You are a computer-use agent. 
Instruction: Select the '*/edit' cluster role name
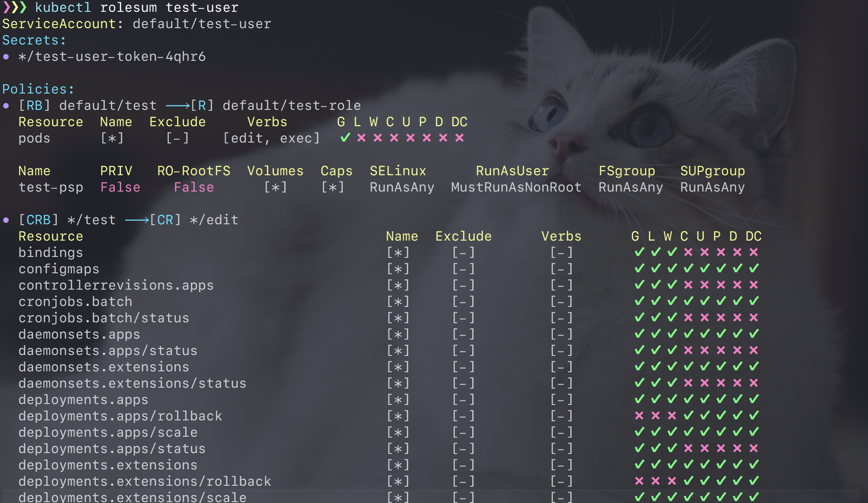coord(214,220)
